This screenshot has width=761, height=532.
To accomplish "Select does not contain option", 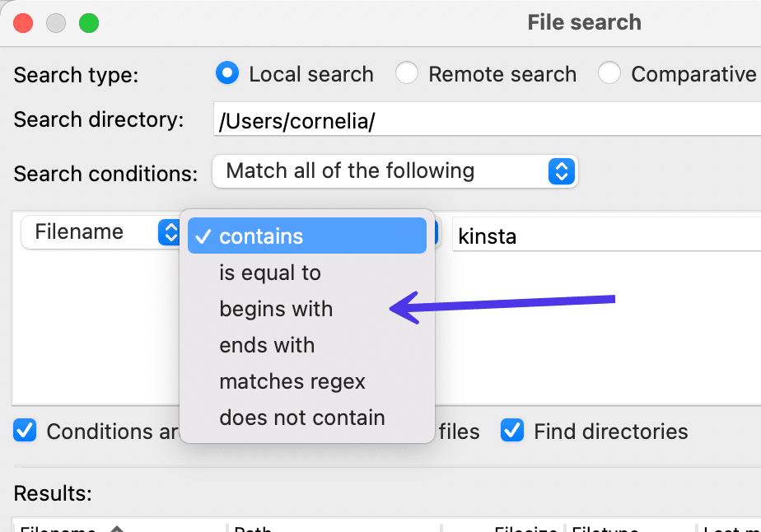I will pos(302,418).
